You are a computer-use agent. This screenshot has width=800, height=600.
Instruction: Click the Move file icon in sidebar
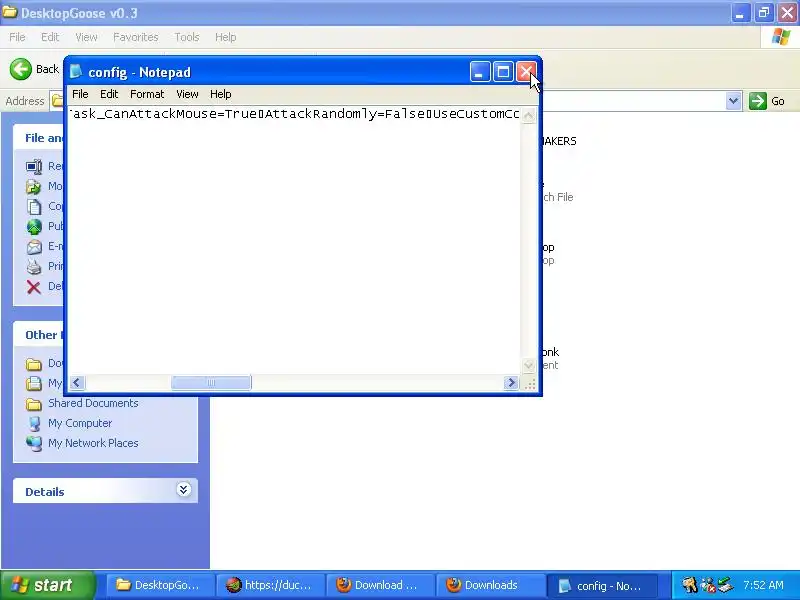coord(34,187)
